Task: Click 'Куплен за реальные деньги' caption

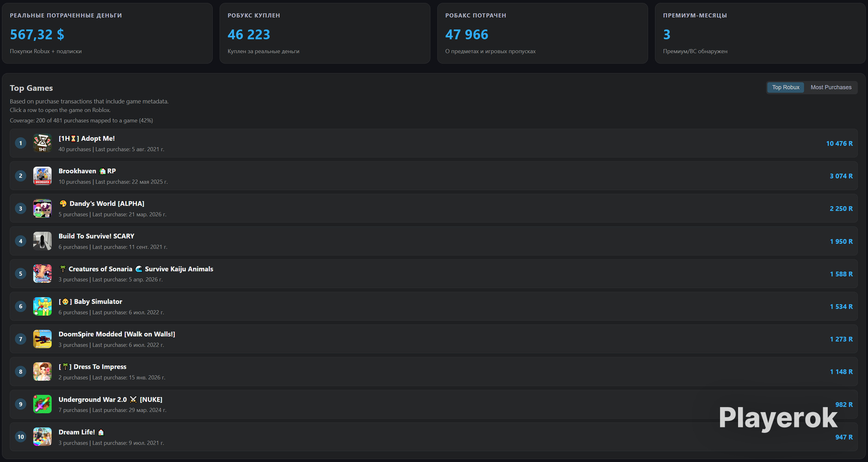Action: [x=264, y=51]
